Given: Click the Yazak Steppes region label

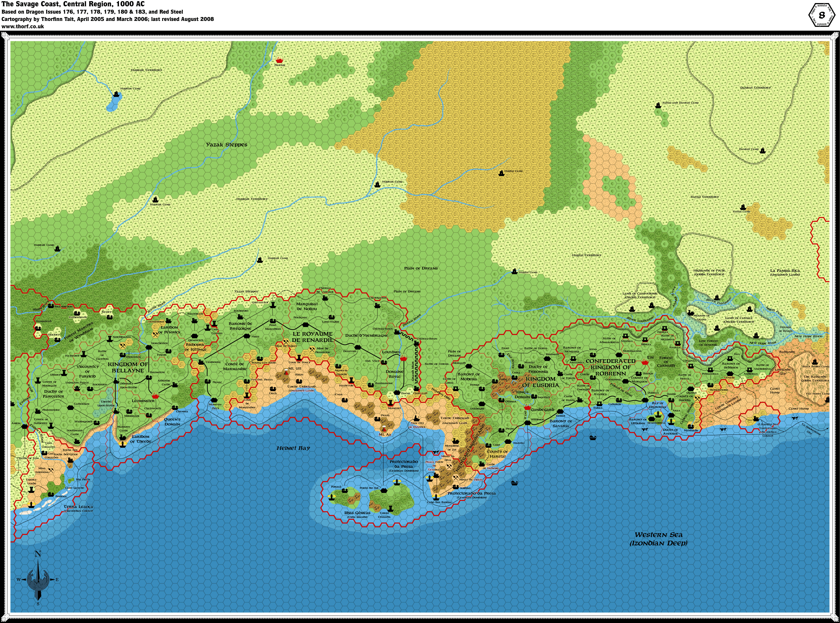Looking at the screenshot, I should point(227,144).
